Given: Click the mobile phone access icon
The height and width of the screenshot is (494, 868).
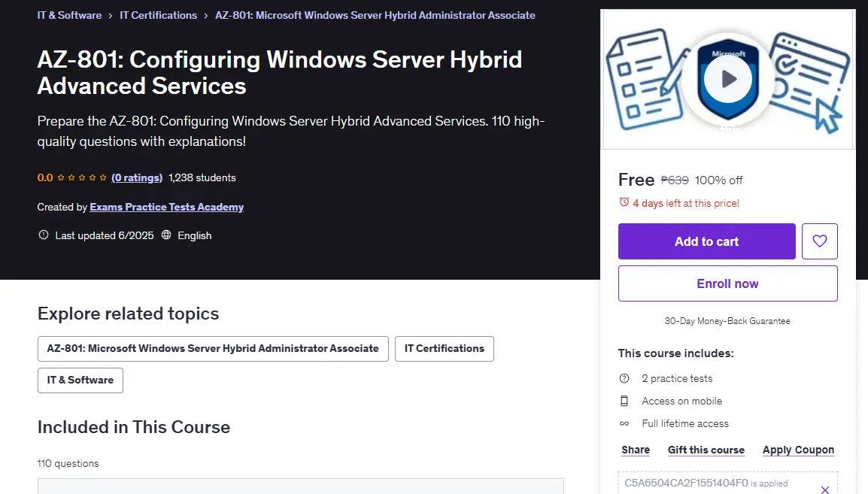Looking at the screenshot, I should point(624,401).
